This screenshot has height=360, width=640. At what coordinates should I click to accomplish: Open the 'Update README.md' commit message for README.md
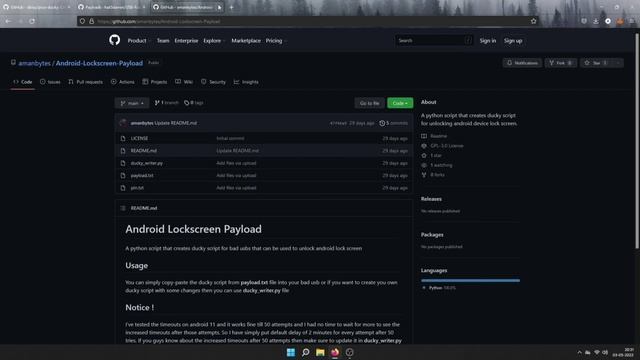tap(238, 151)
